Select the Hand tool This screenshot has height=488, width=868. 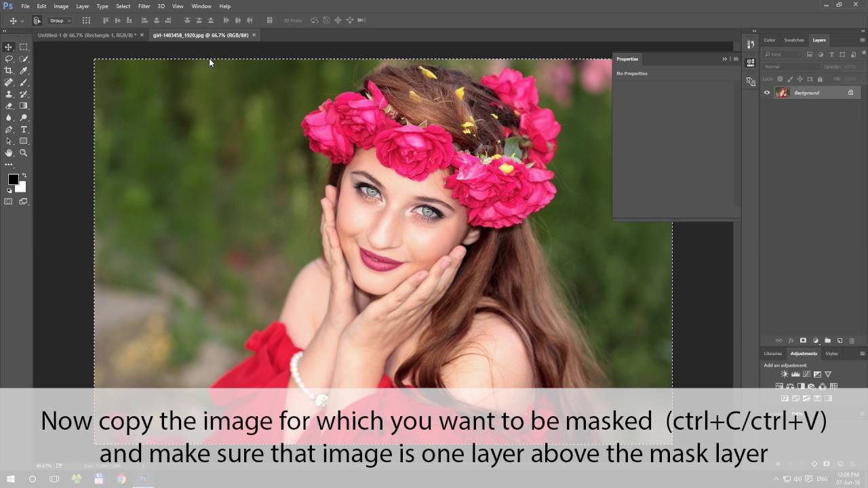coord(9,152)
